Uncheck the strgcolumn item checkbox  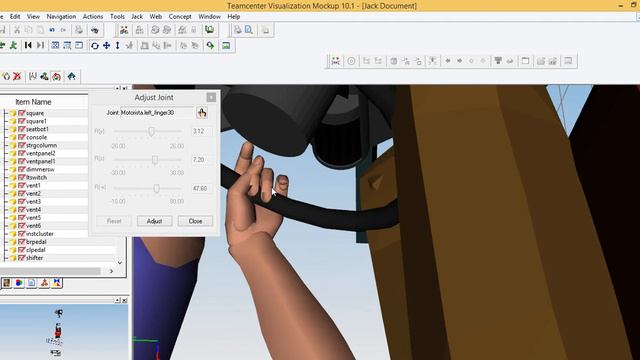click(22, 145)
